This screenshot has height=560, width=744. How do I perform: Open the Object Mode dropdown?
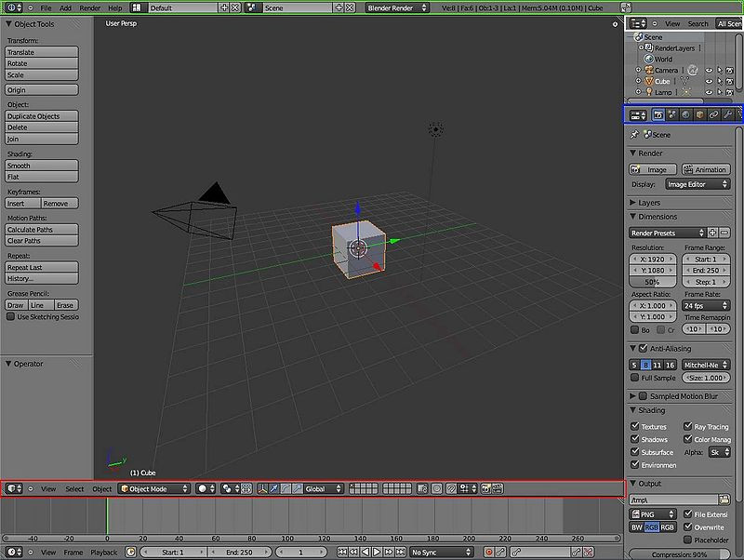coord(153,488)
